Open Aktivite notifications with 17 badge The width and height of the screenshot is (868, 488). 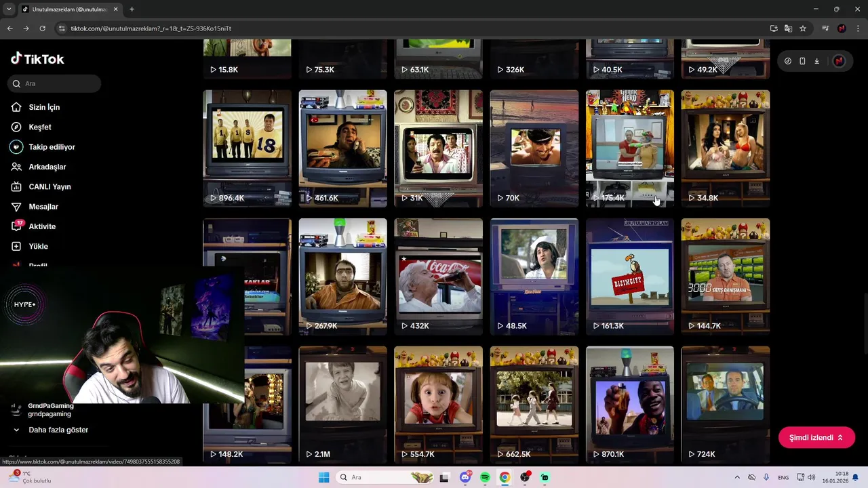(42, 226)
